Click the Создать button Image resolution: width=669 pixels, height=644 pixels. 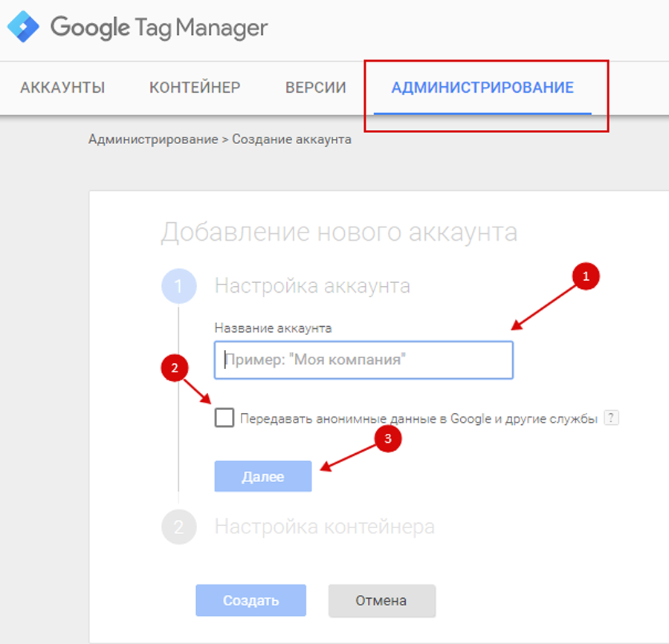[x=251, y=600]
